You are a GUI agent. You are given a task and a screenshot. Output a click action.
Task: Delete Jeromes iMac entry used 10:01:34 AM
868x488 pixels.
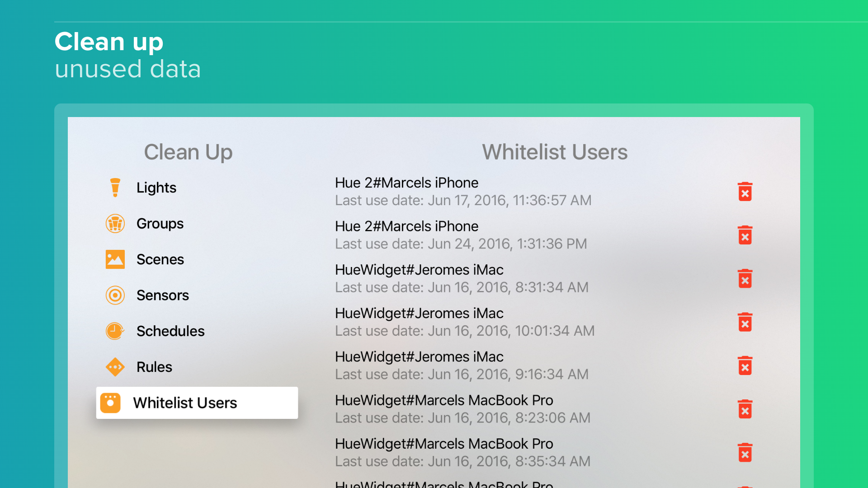745,322
